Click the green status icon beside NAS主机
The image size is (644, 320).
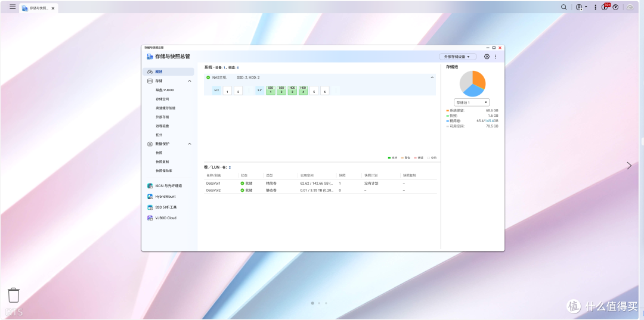pyautogui.click(x=208, y=77)
